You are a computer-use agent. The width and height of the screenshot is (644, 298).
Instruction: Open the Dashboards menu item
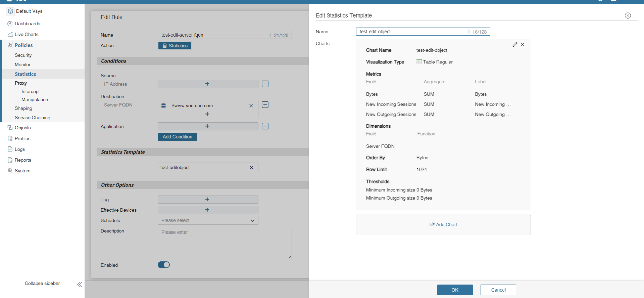point(27,24)
